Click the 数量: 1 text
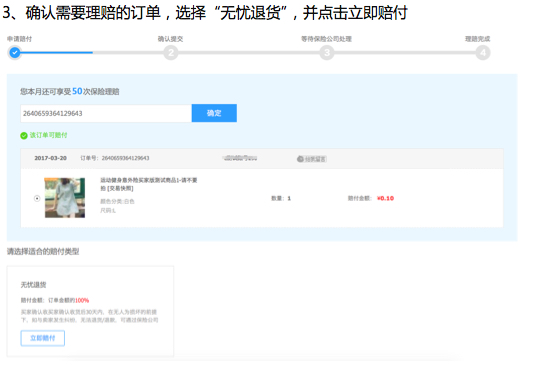 [281, 198]
